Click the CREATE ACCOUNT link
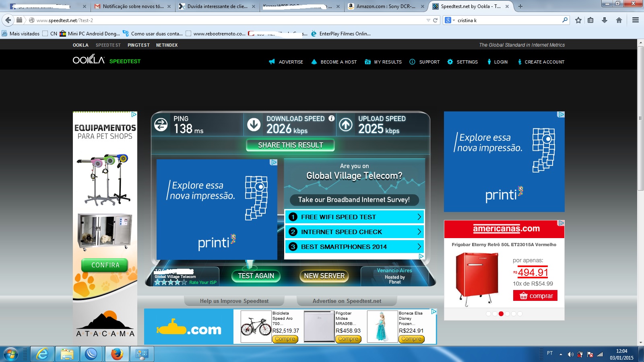Viewport: 644px width, 362px height. (x=545, y=62)
